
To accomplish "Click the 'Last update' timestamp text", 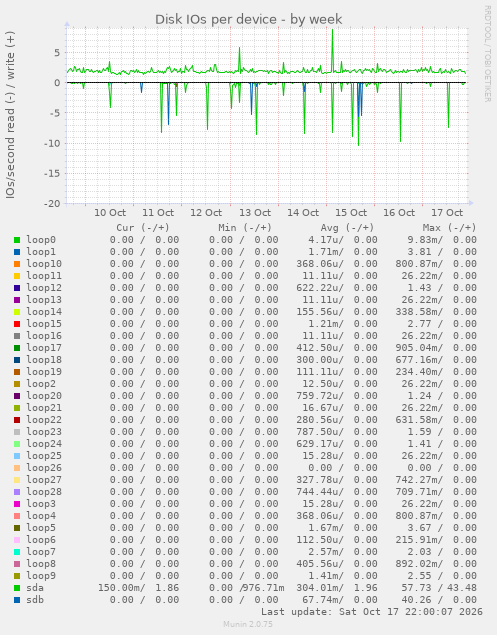I will point(371,612).
